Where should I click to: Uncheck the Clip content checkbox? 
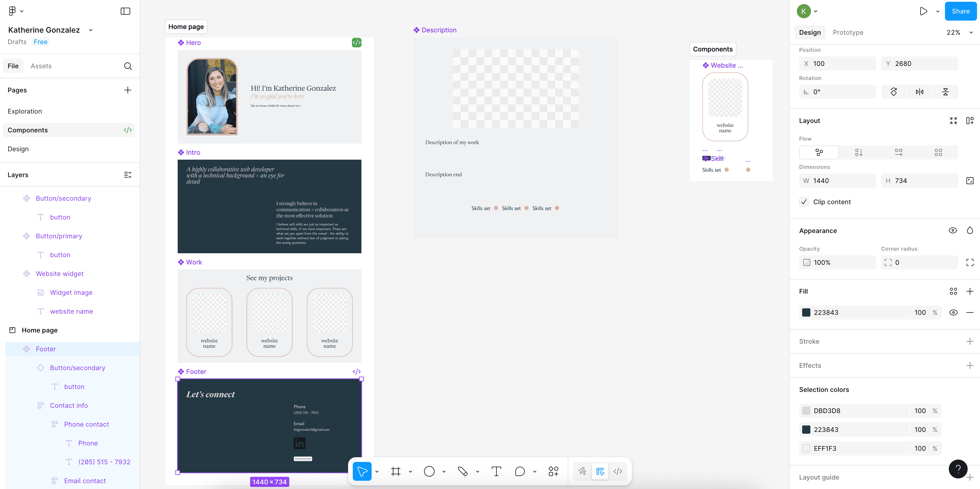click(804, 202)
